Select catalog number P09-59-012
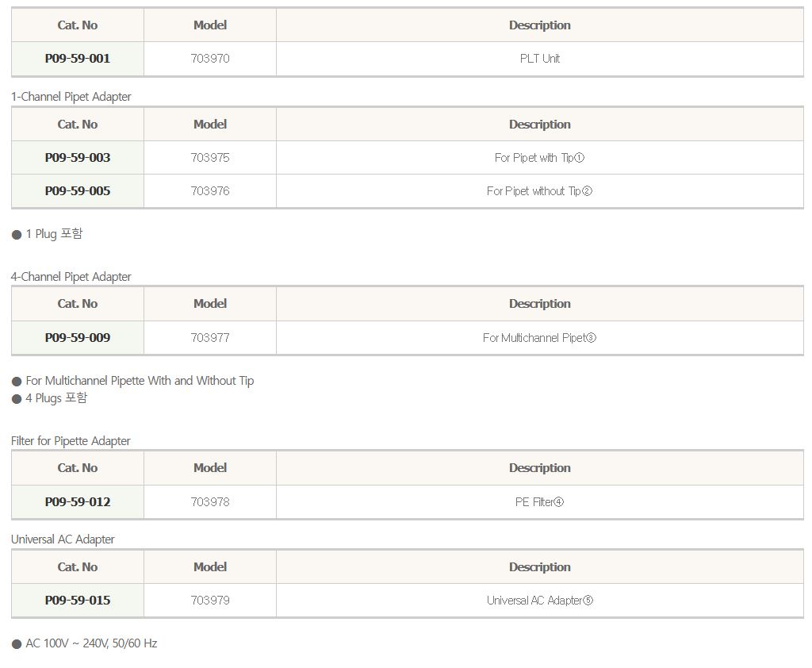This screenshot has height=668, width=812. (x=78, y=502)
